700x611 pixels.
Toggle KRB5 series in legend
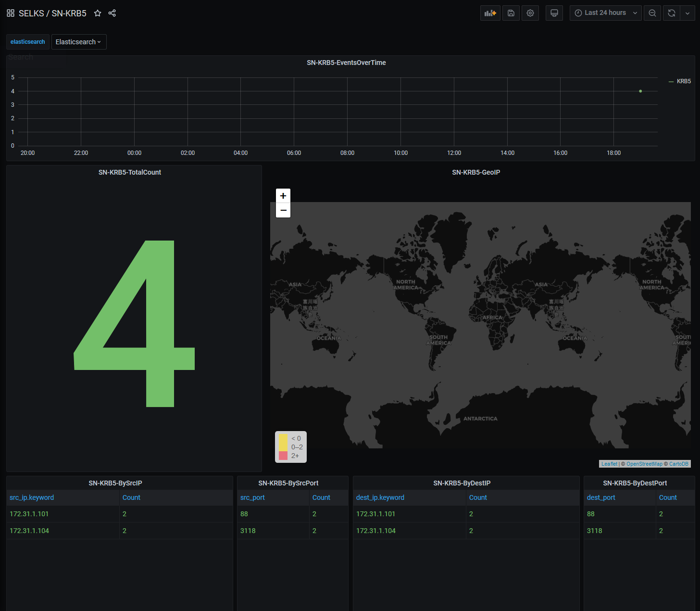tap(683, 81)
